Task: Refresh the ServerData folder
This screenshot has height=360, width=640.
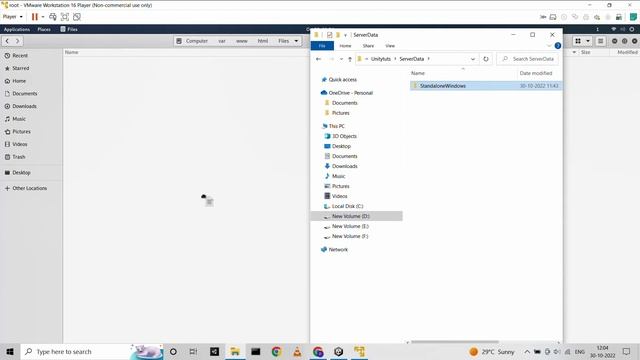Action: pyautogui.click(x=486, y=59)
